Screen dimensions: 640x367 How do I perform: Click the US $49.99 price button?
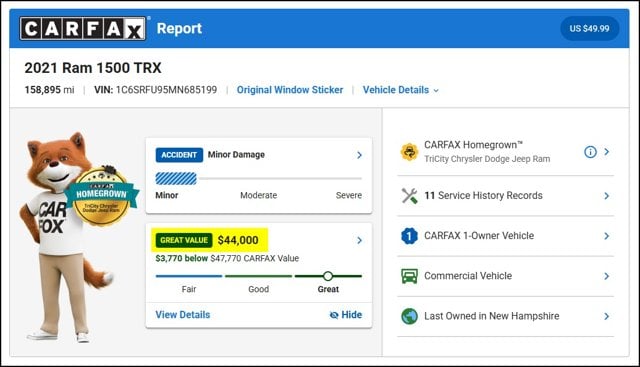589,29
